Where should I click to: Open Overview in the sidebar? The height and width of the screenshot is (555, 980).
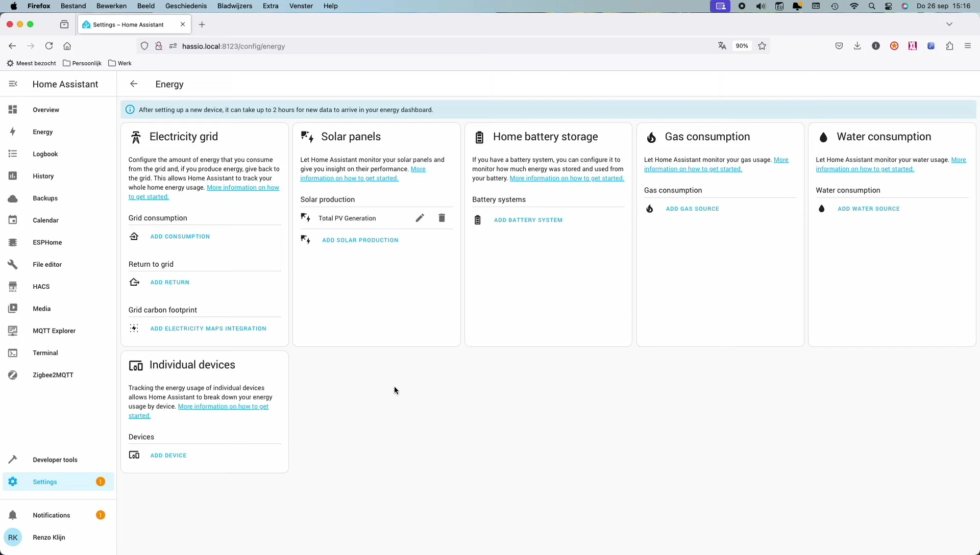tap(58, 110)
